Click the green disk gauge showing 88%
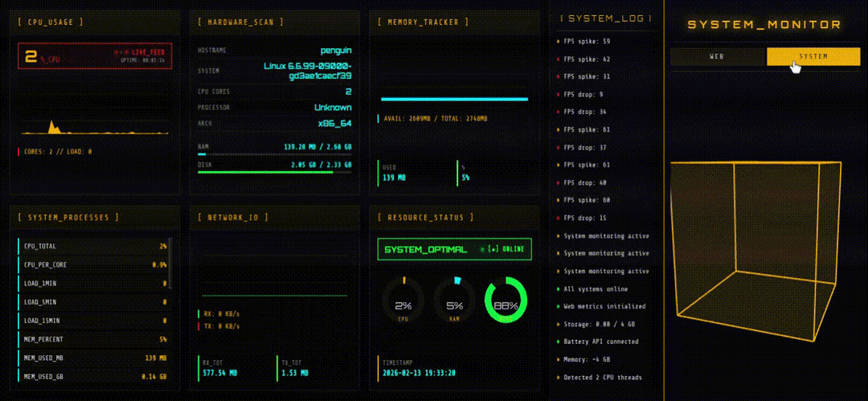This screenshot has height=401, width=868. (506, 305)
